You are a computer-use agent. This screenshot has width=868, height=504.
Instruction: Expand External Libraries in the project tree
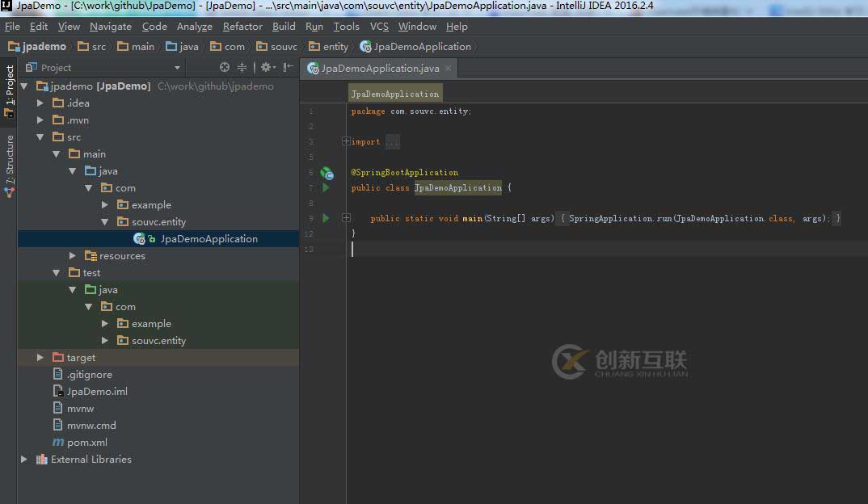pyautogui.click(x=24, y=460)
